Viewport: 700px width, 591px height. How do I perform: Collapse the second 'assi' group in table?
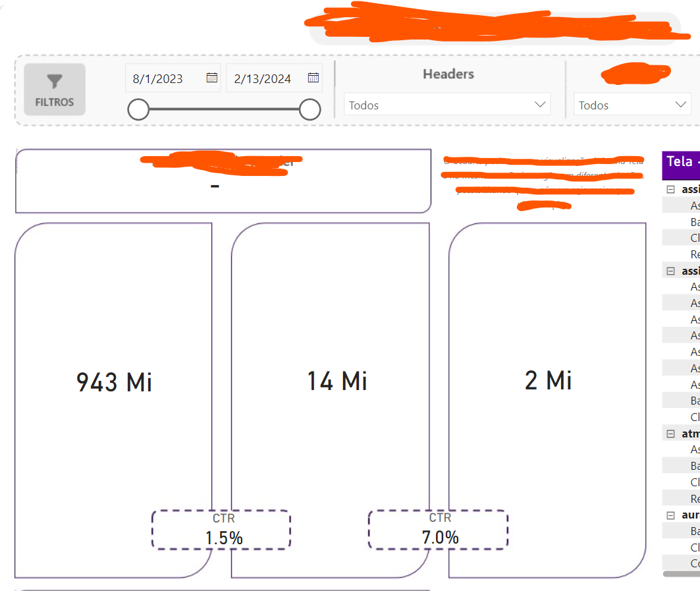tap(670, 271)
